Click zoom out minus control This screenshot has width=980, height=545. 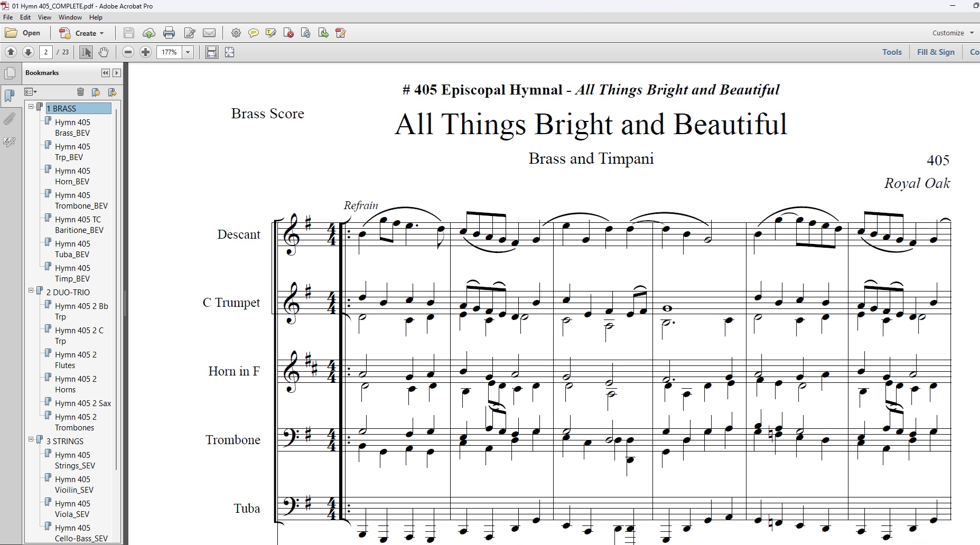click(x=127, y=52)
